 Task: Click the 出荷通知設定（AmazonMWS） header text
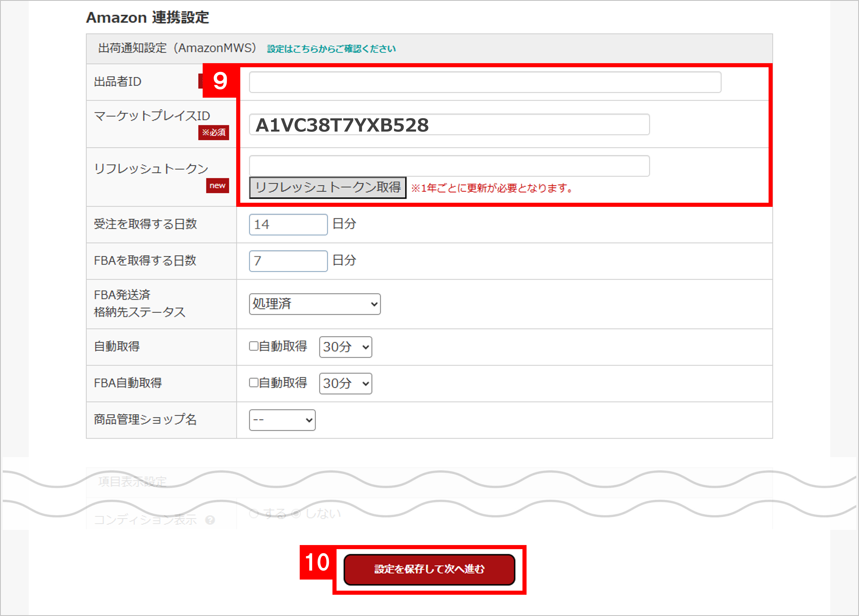pos(177,48)
